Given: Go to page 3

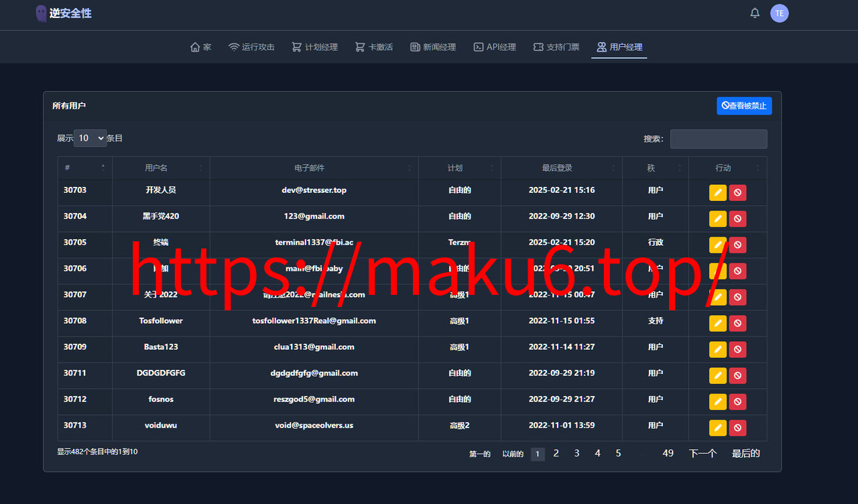Looking at the screenshot, I should (576, 454).
